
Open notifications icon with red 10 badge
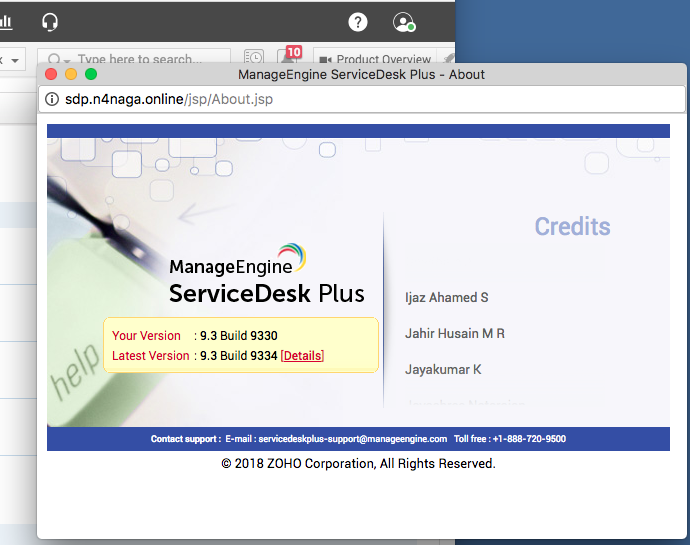pos(289,56)
